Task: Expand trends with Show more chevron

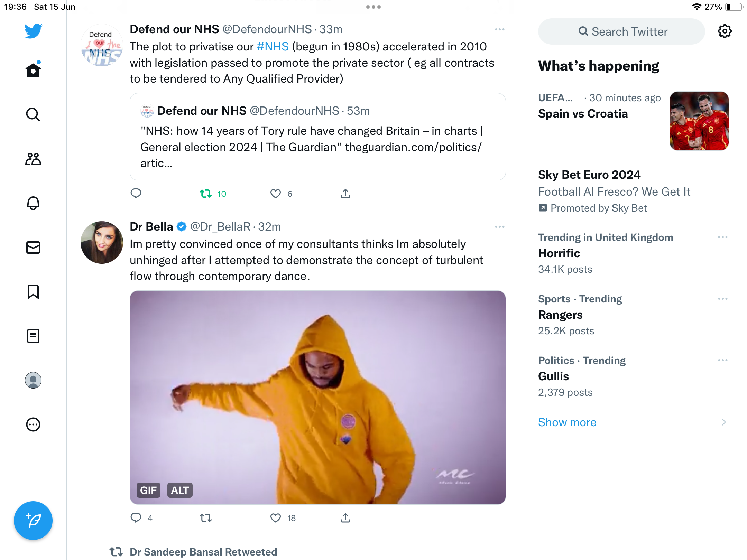Action: pos(724,422)
